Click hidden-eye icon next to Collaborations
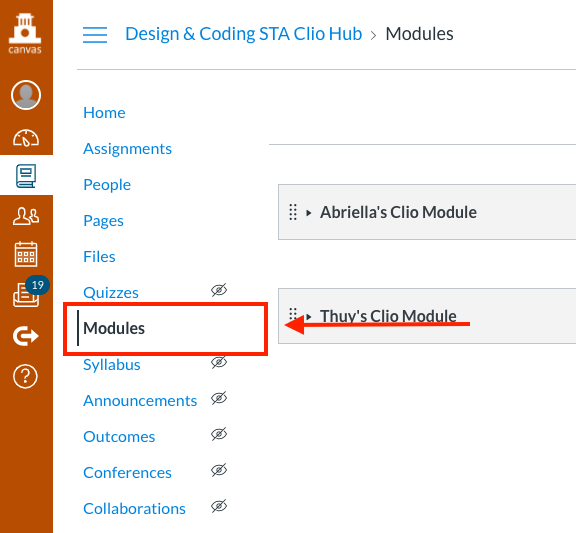The height and width of the screenshot is (533, 576). [219, 506]
